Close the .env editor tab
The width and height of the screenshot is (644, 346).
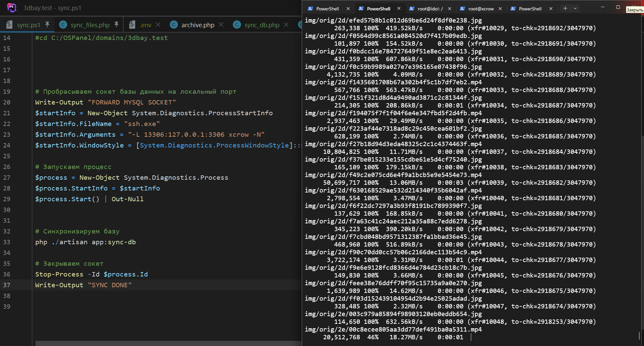158,25
